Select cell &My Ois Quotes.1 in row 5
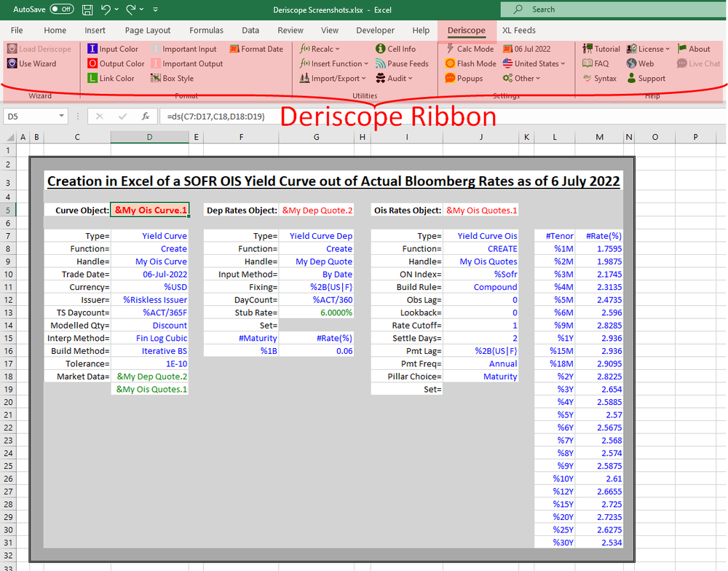728x571 pixels. [x=481, y=210]
